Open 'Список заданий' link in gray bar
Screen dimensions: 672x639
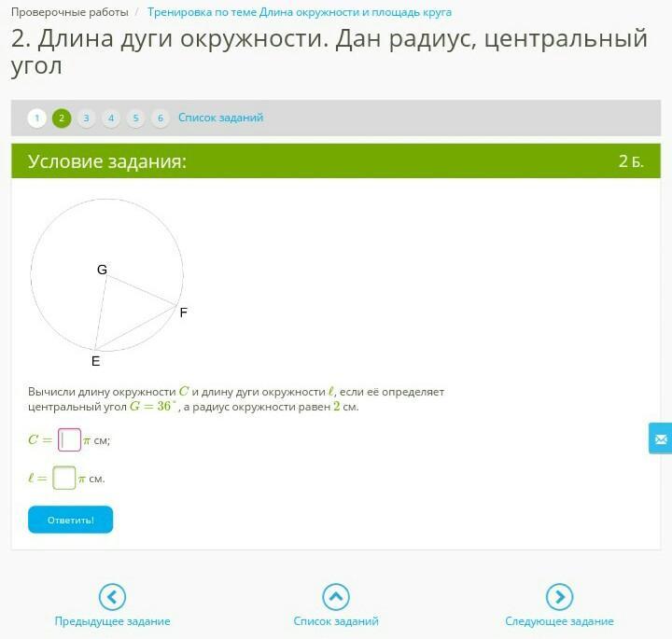(220, 118)
